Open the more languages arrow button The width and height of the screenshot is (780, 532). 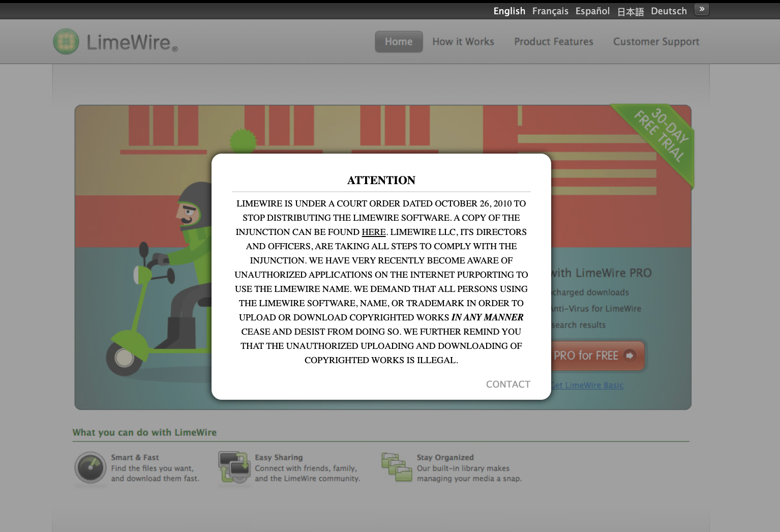(702, 9)
